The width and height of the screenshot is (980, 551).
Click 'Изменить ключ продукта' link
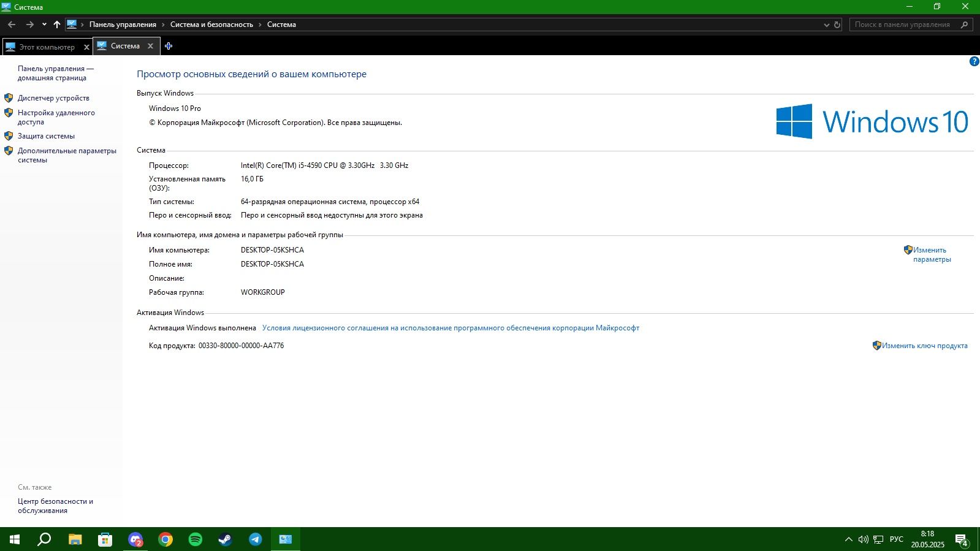point(925,346)
